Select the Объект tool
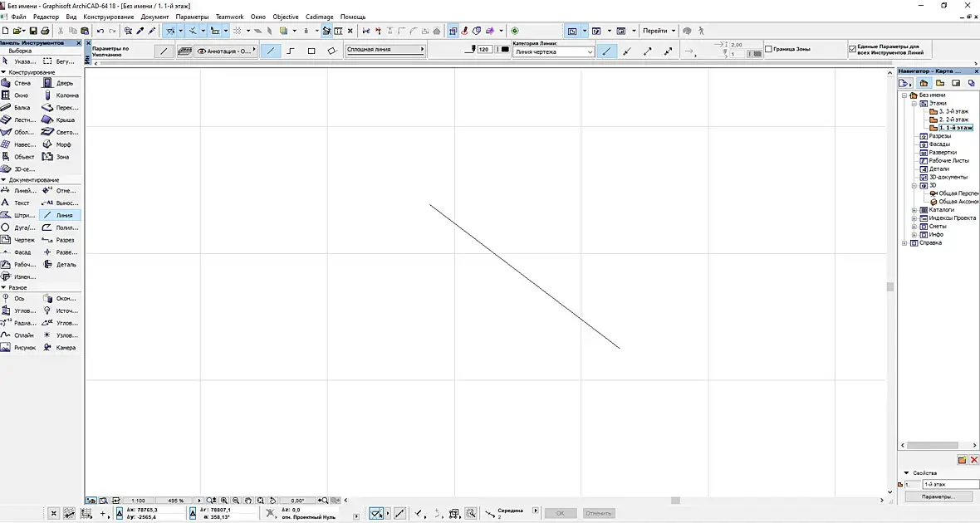This screenshot has height=523, width=980. [x=17, y=157]
